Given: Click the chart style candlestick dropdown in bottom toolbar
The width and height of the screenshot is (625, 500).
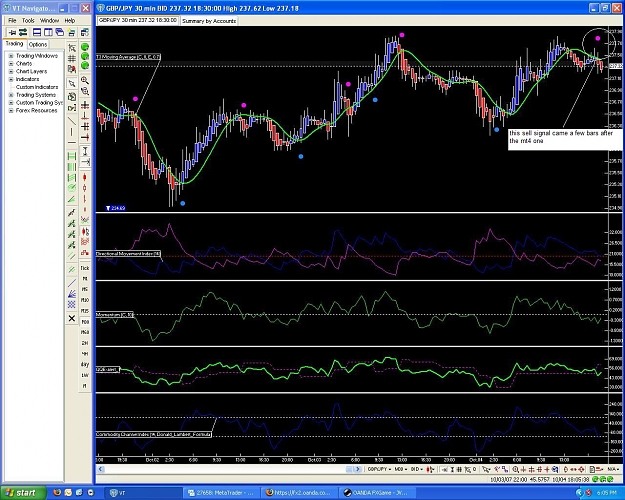Looking at the screenshot, I should coord(430,469).
